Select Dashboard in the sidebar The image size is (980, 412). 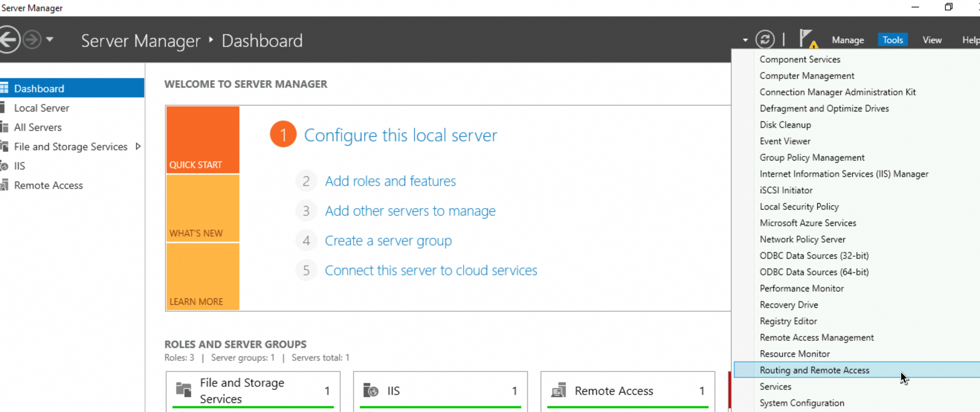click(72, 88)
